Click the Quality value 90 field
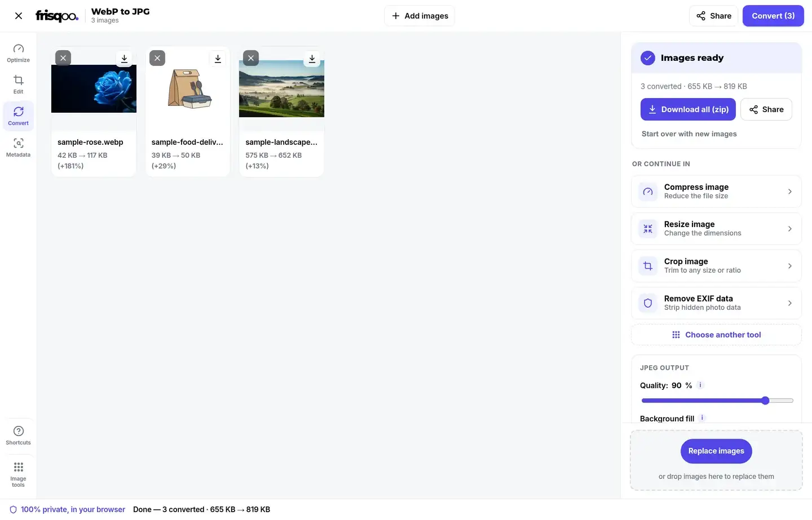The image size is (812, 520). 677,385
